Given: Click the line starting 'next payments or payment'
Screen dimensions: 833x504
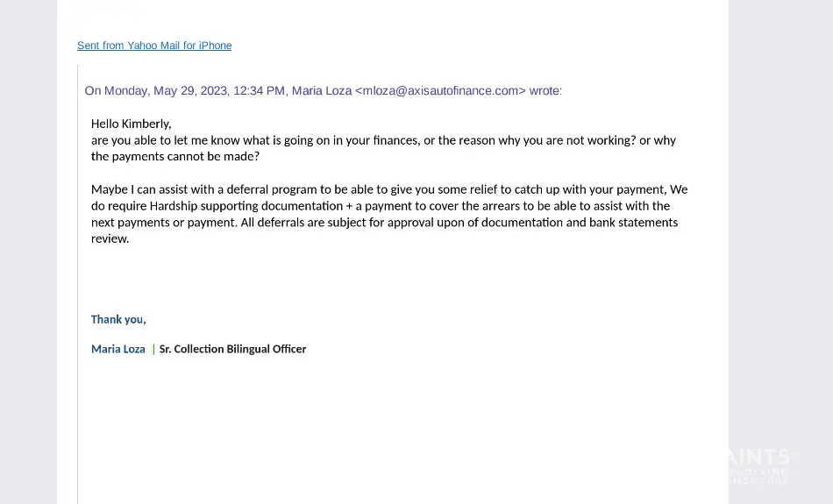Looking at the screenshot, I should 384,223.
